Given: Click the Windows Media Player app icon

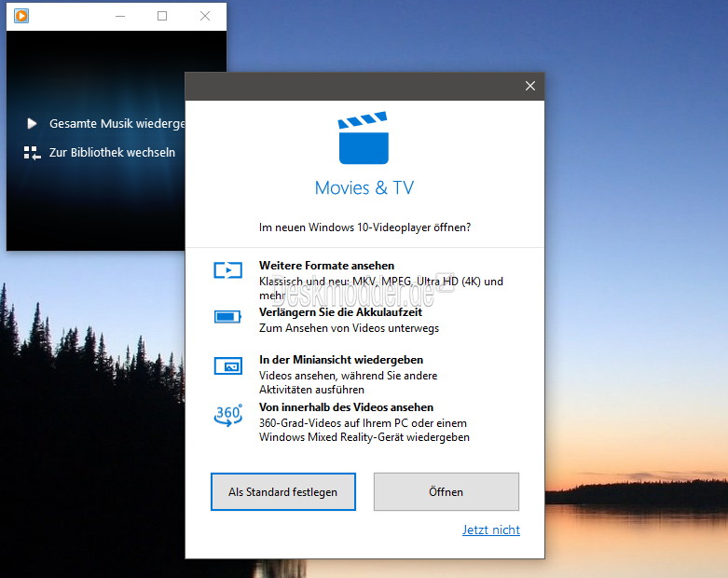Looking at the screenshot, I should pos(21,16).
